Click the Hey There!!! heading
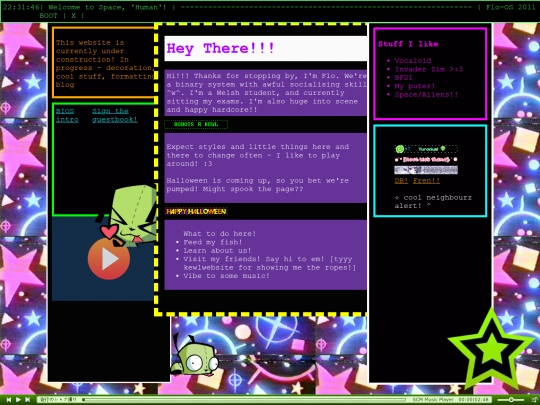Screen dimensions: 540x405 [x=220, y=49]
